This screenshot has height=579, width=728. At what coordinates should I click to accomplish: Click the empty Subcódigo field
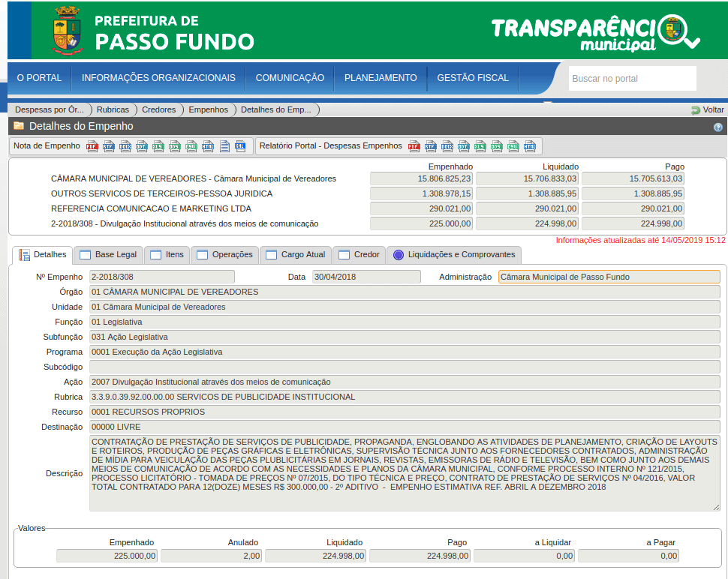(x=405, y=367)
